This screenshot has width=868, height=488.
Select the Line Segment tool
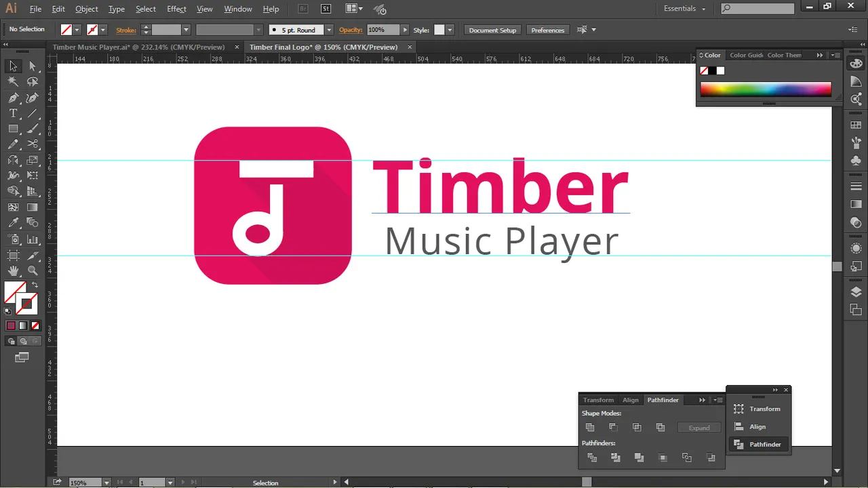point(33,113)
